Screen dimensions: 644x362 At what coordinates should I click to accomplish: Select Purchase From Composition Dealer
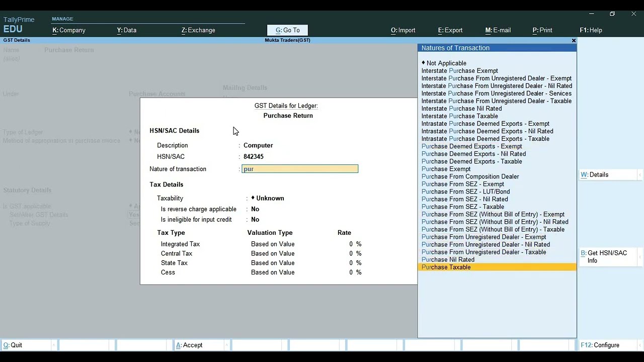pos(497,176)
